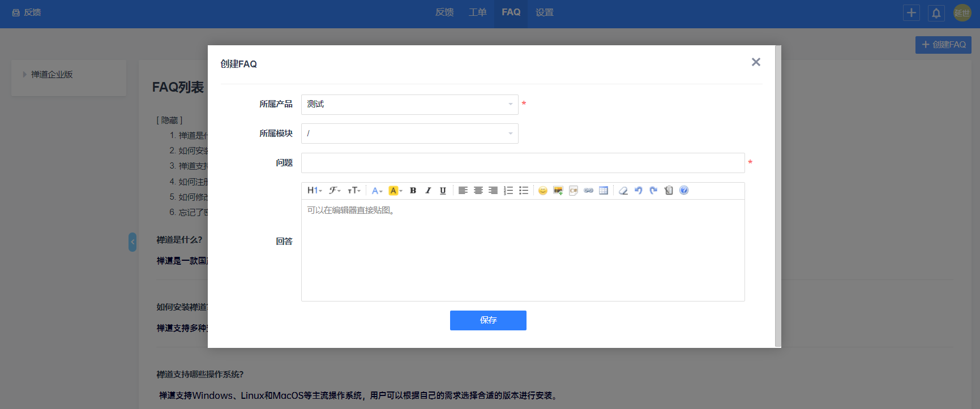
Task: Click the 保存 button
Action: (x=488, y=320)
